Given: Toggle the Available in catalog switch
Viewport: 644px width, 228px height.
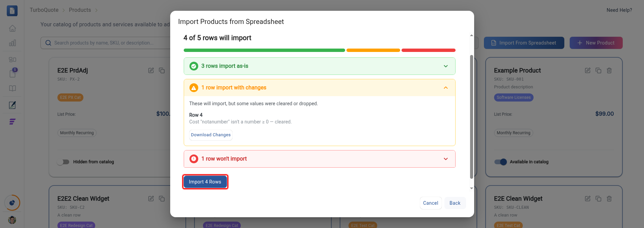Looking at the screenshot, I should point(500,162).
